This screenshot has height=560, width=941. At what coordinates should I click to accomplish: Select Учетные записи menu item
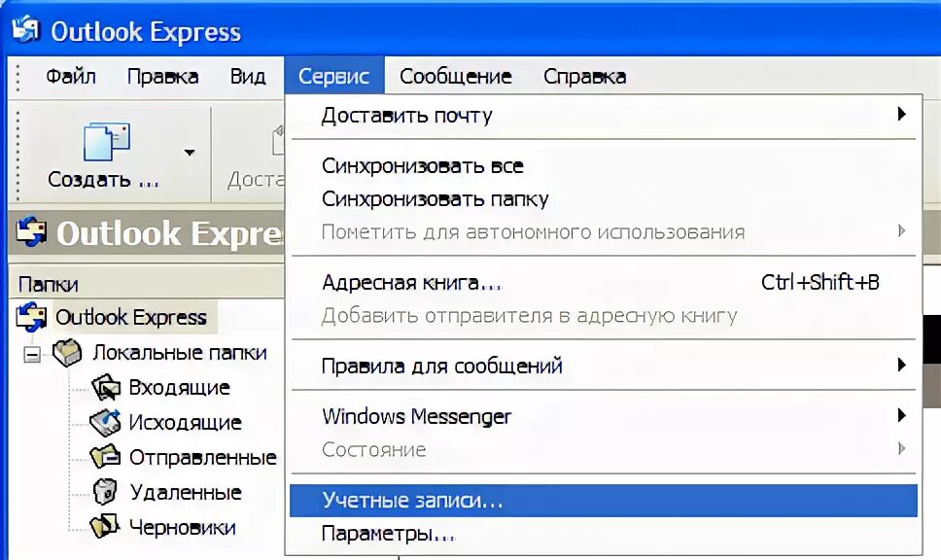point(603,501)
